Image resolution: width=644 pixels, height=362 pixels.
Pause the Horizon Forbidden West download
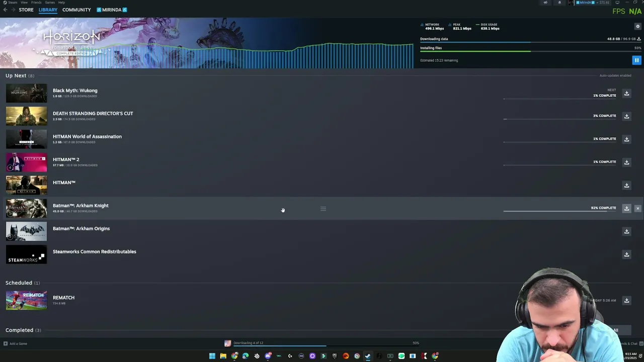[636, 60]
